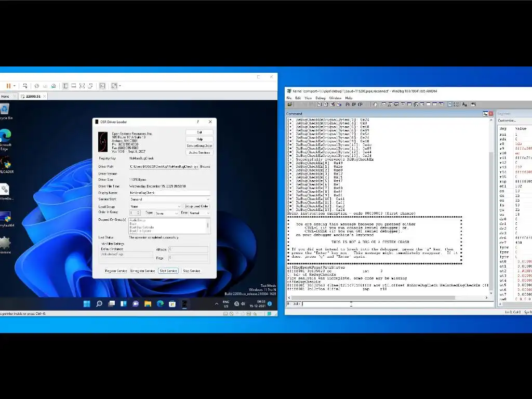Open the console view icon in VMware

pos(102,86)
